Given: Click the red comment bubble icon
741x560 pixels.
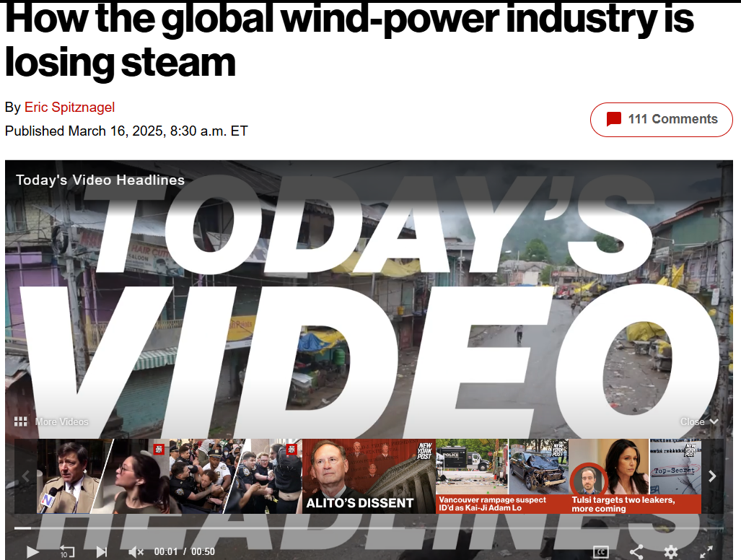Looking at the screenshot, I should pos(613,119).
